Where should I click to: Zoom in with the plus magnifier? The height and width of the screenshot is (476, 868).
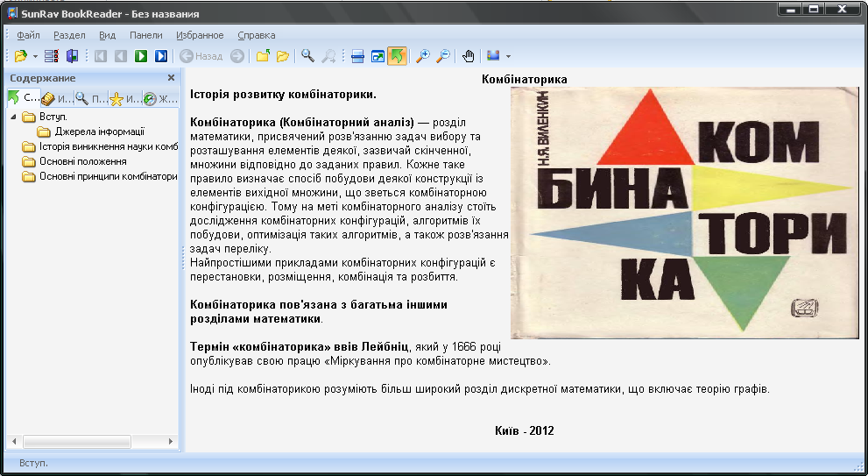coord(423,56)
